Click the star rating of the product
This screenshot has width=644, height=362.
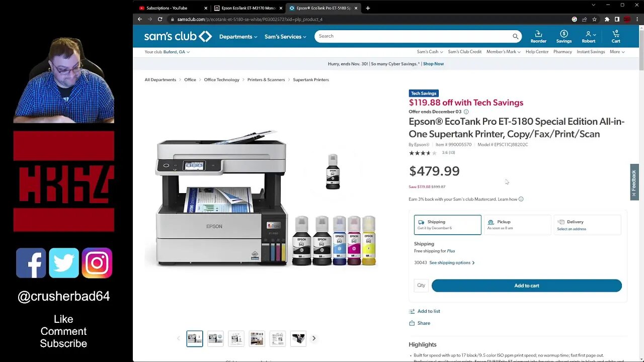pyautogui.click(x=423, y=153)
